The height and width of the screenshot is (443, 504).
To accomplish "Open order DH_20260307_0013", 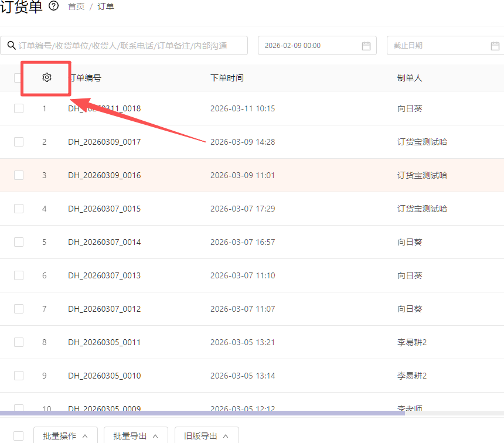I will pyautogui.click(x=104, y=275).
